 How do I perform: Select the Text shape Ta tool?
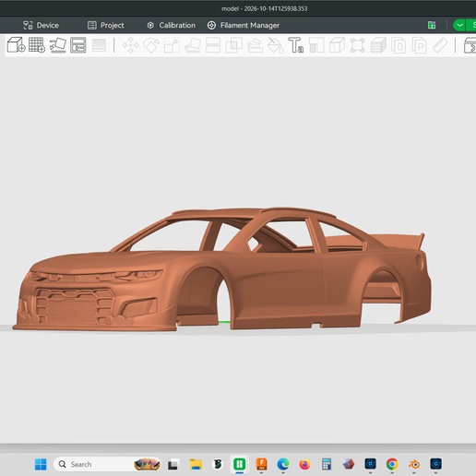[x=296, y=45]
